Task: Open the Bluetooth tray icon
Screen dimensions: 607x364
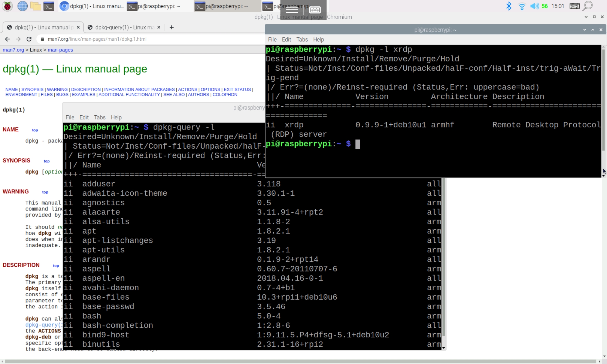Action: click(509, 6)
